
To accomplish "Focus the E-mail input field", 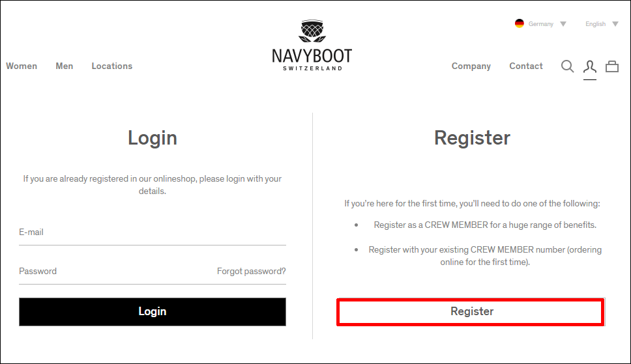I will pos(153,233).
